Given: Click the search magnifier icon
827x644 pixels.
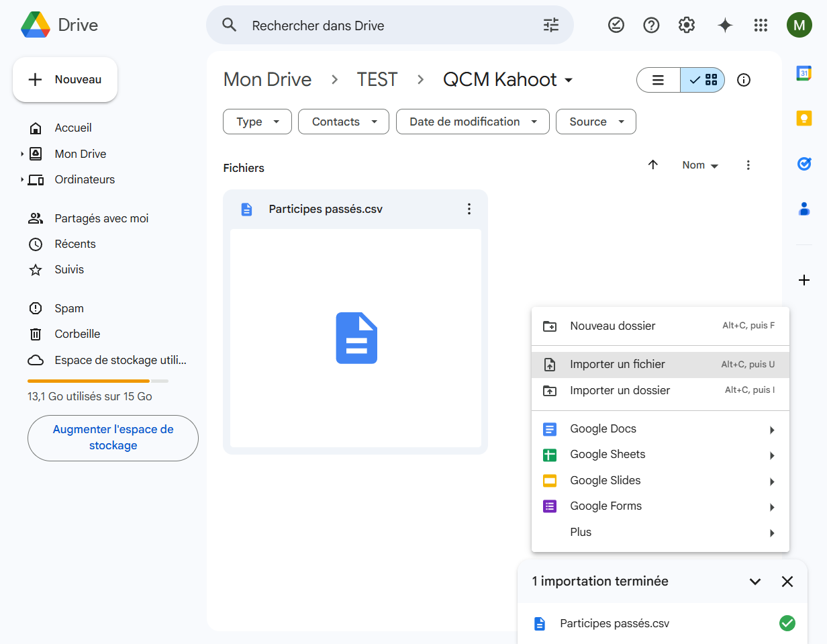Looking at the screenshot, I should [x=230, y=26].
